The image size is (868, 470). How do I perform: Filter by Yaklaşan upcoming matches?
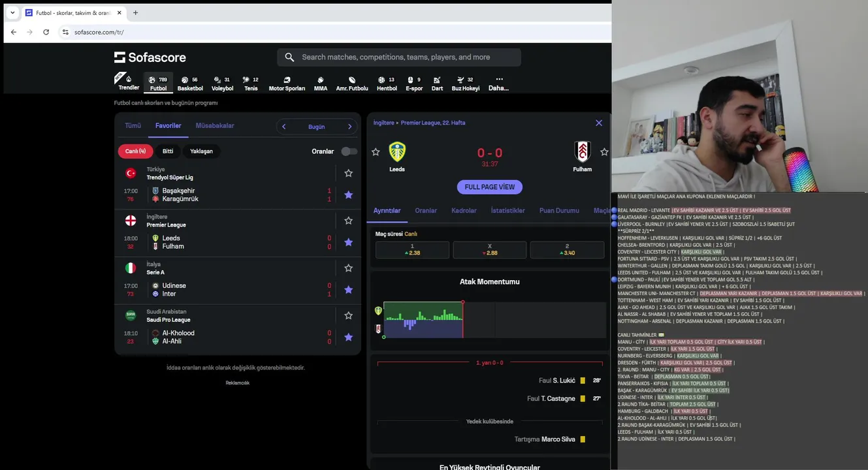201,151
